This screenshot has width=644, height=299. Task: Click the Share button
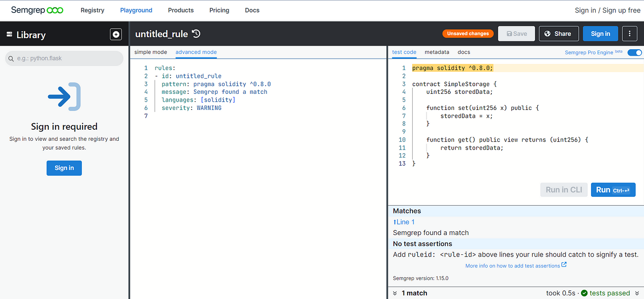coord(558,34)
